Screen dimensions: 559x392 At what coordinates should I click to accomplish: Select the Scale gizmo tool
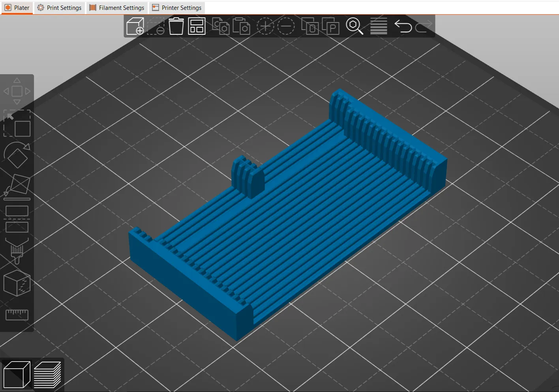point(17,124)
